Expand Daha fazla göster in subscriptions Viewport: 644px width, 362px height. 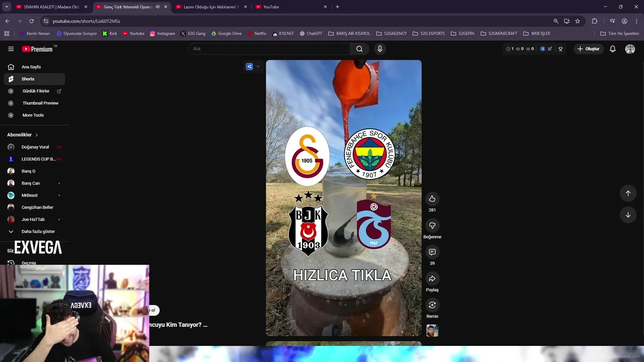pos(34,231)
